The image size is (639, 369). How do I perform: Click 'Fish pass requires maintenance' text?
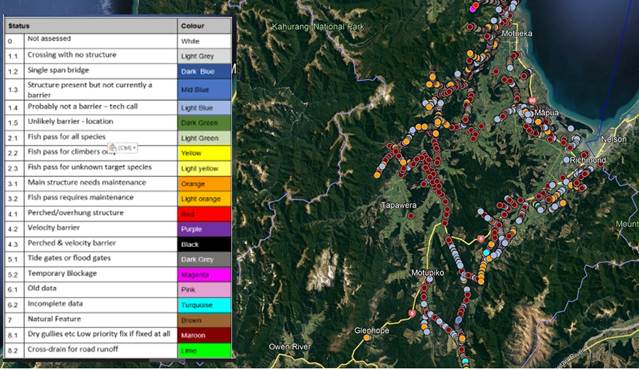tap(80, 197)
